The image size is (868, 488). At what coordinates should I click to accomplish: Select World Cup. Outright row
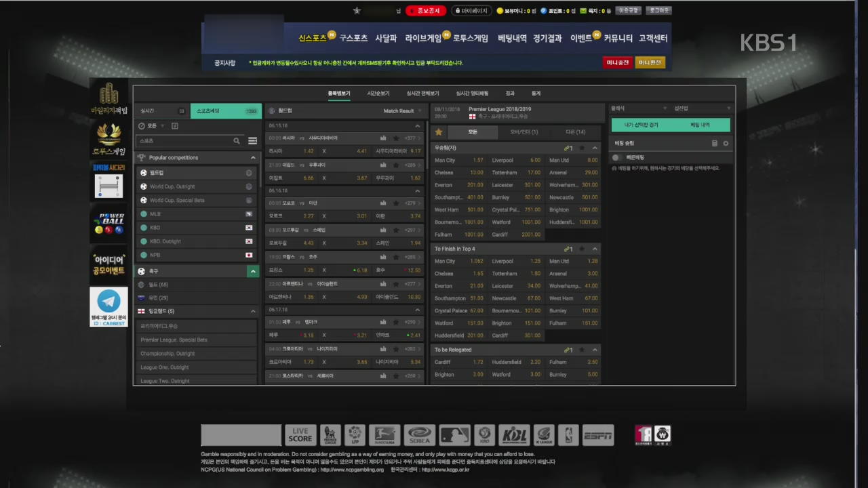pos(197,186)
